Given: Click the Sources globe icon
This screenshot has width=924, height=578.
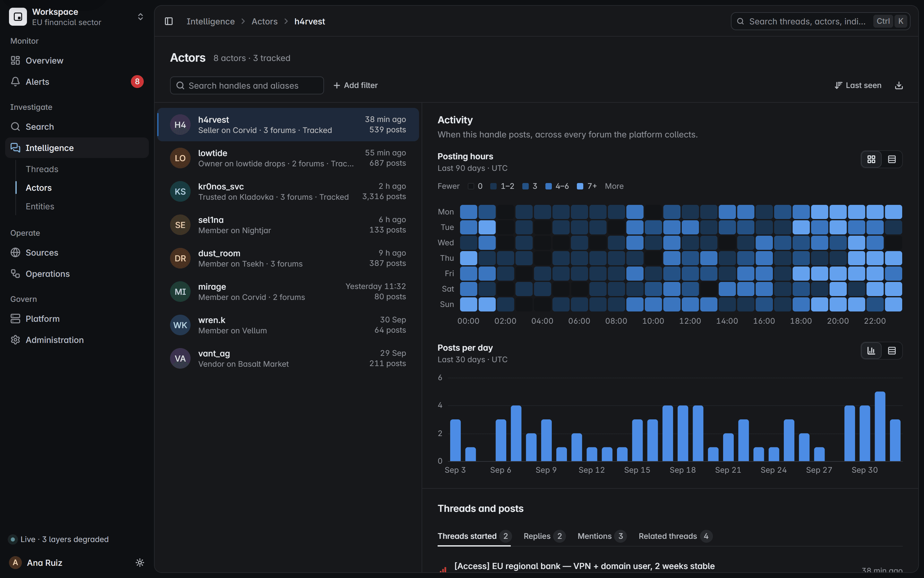Looking at the screenshot, I should pos(15,252).
